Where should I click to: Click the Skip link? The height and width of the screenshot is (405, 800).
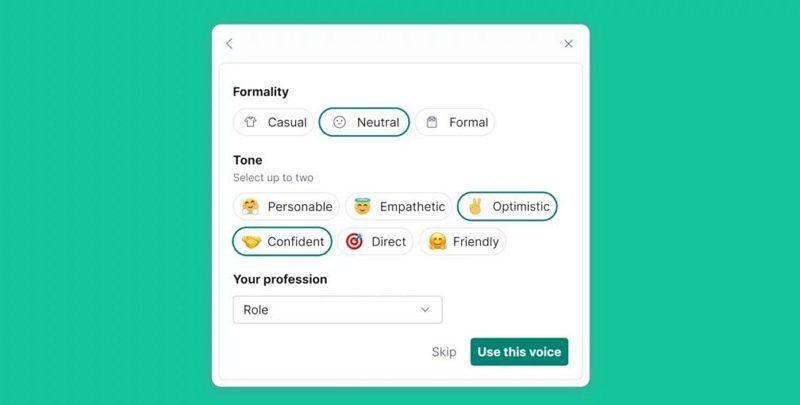pyautogui.click(x=444, y=352)
